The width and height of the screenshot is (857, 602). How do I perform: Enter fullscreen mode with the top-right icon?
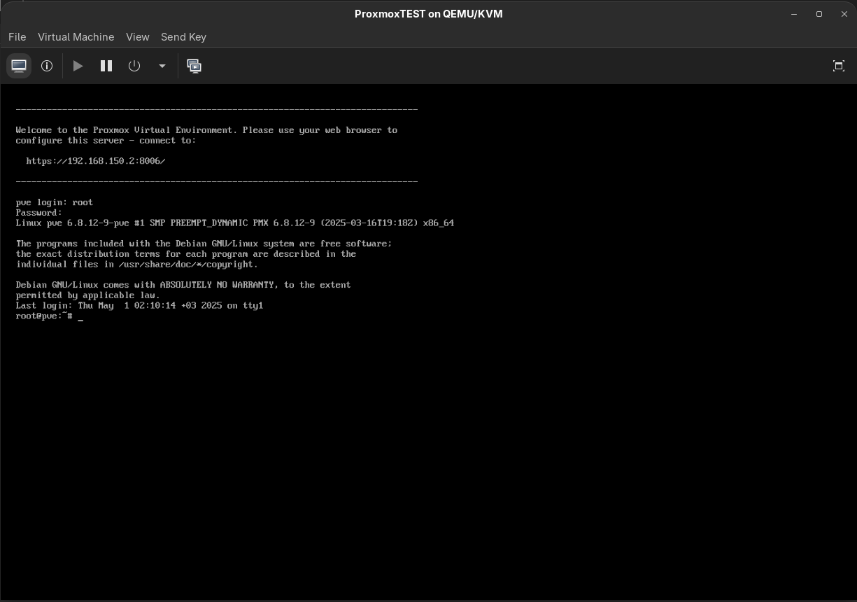coord(838,65)
